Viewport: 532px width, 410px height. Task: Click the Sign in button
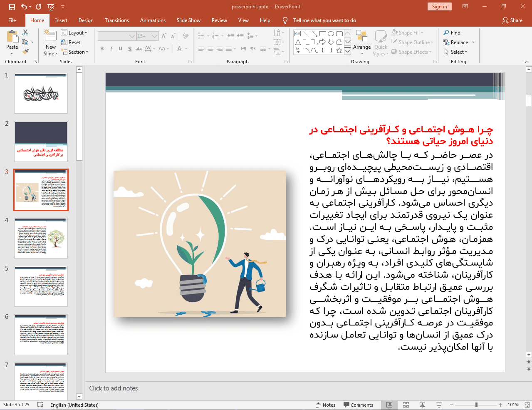click(x=439, y=7)
